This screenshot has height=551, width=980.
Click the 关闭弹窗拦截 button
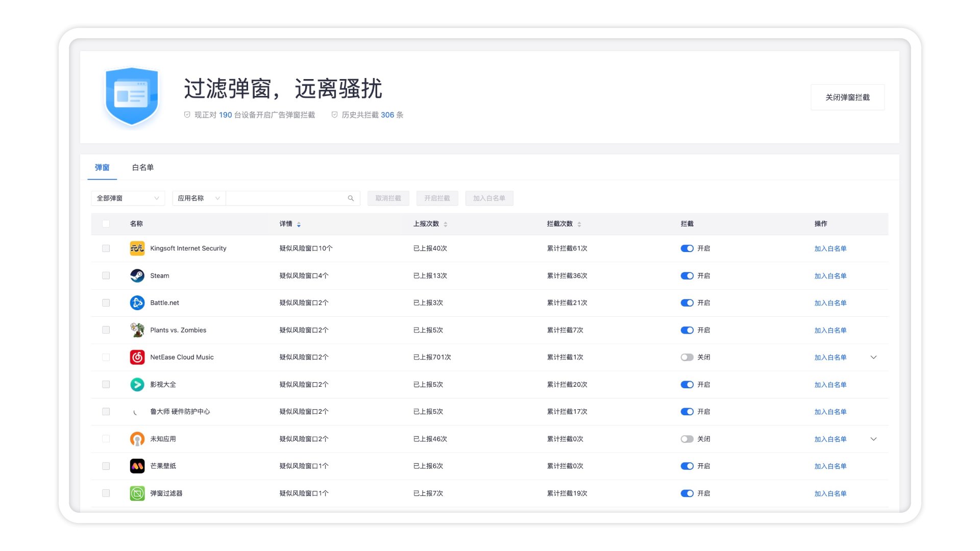coord(847,97)
